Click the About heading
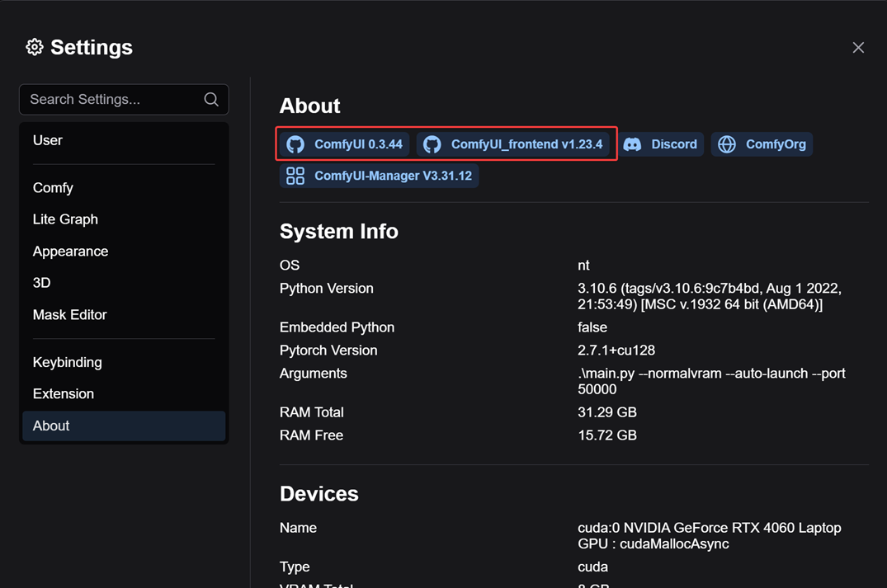The width and height of the screenshot is (887, 588). click(309, 106)
